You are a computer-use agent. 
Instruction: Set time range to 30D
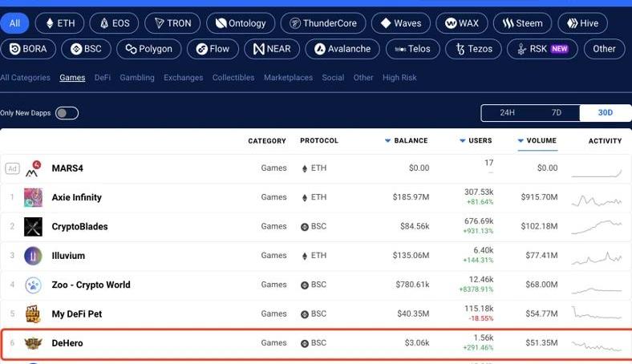coord(605,113)
